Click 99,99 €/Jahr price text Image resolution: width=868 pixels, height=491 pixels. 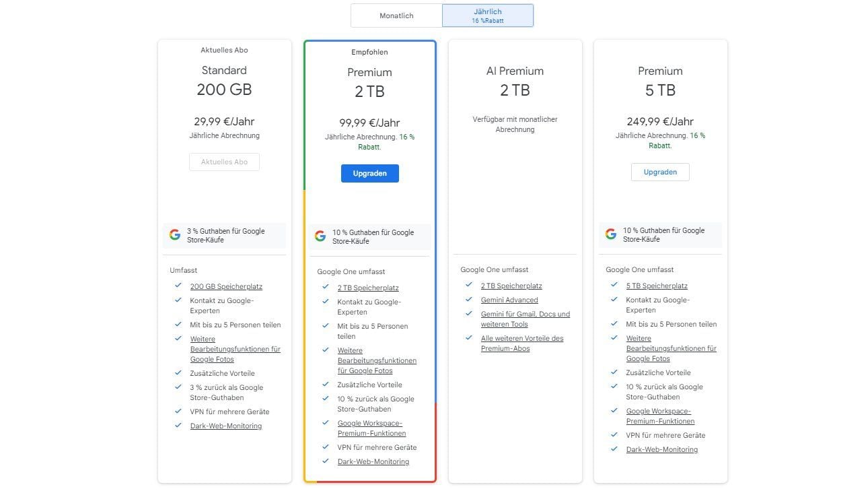(x=369, y=123)
